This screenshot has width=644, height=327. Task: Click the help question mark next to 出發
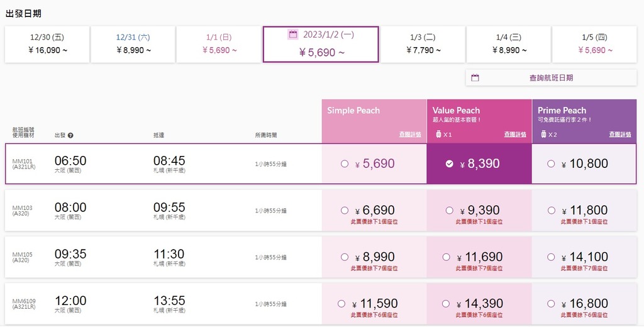tap(70, 136)
